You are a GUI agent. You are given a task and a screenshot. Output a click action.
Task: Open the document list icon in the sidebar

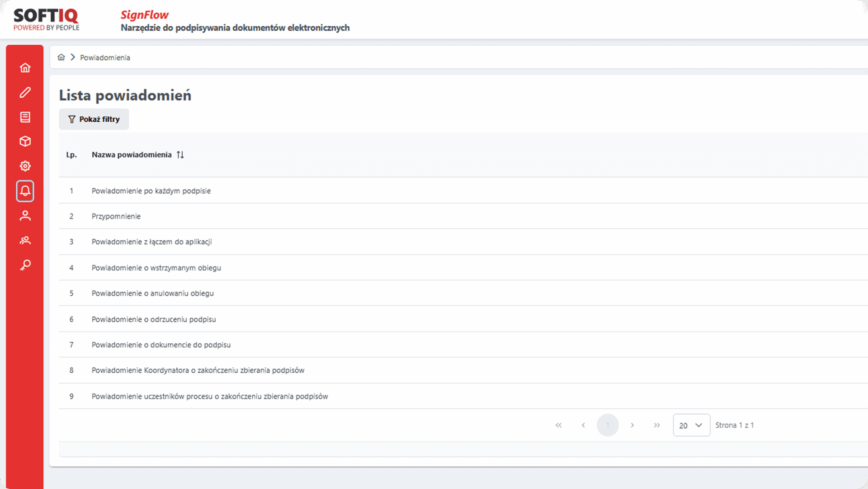click(25, 117)
